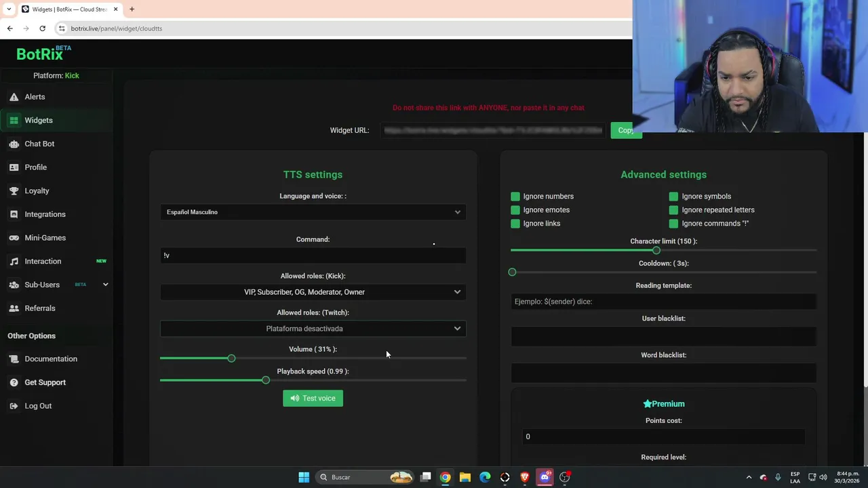
Task: Click the Plataforma desactivada dropdown arrow
Action: [457, 329]
